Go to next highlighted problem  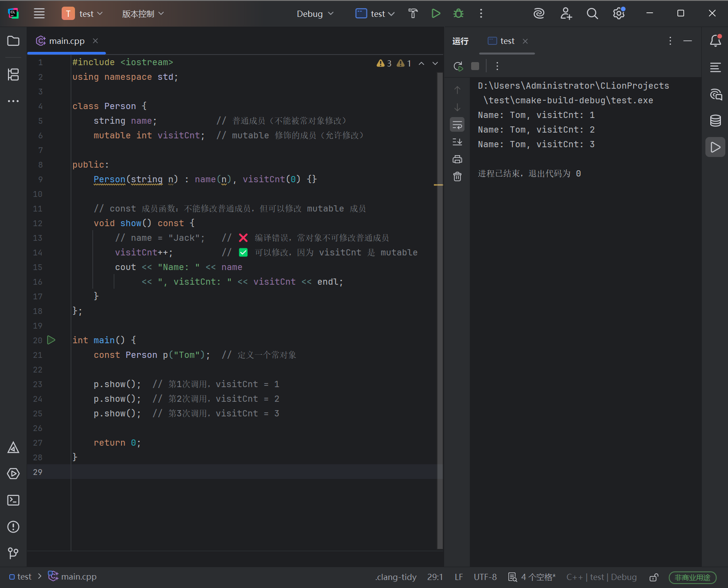pyautogui.click(x=435, y=63)
